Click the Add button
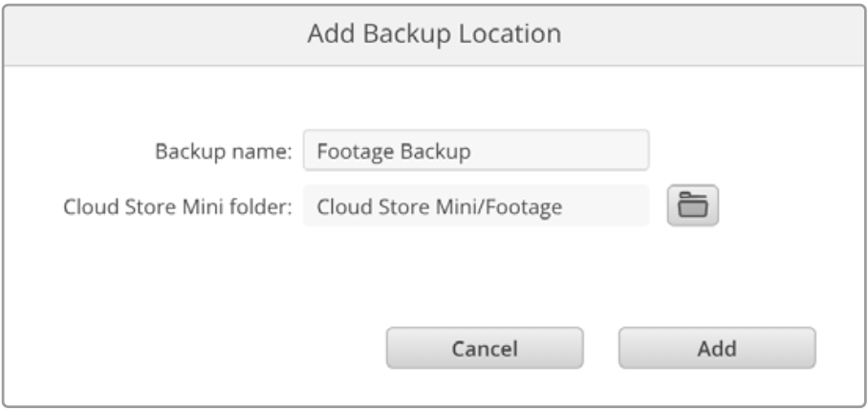This screenshot has width=868, height=411. pos(717,348)
